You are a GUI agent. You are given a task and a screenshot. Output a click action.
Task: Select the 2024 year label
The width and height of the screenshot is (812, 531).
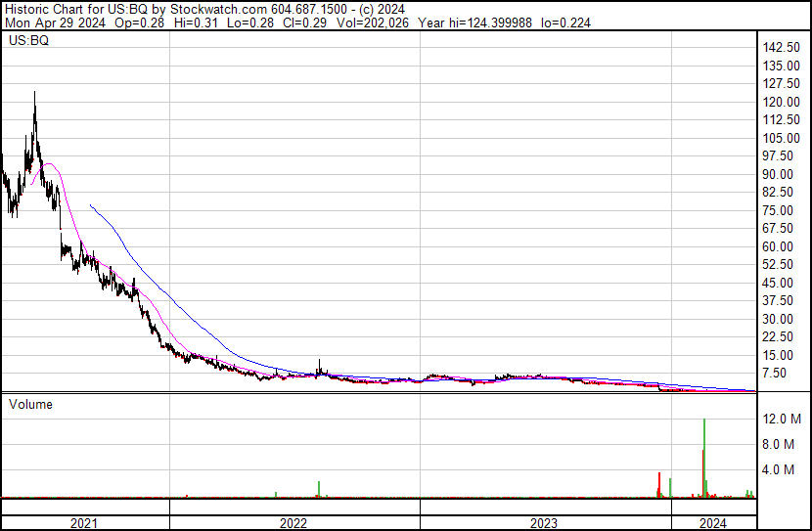point(714,523)
